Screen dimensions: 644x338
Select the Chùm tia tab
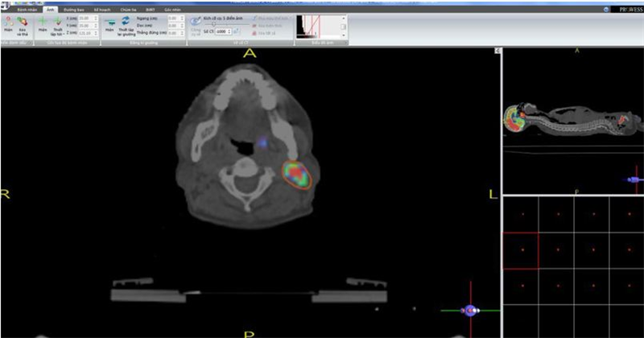[x=129, y=10]
